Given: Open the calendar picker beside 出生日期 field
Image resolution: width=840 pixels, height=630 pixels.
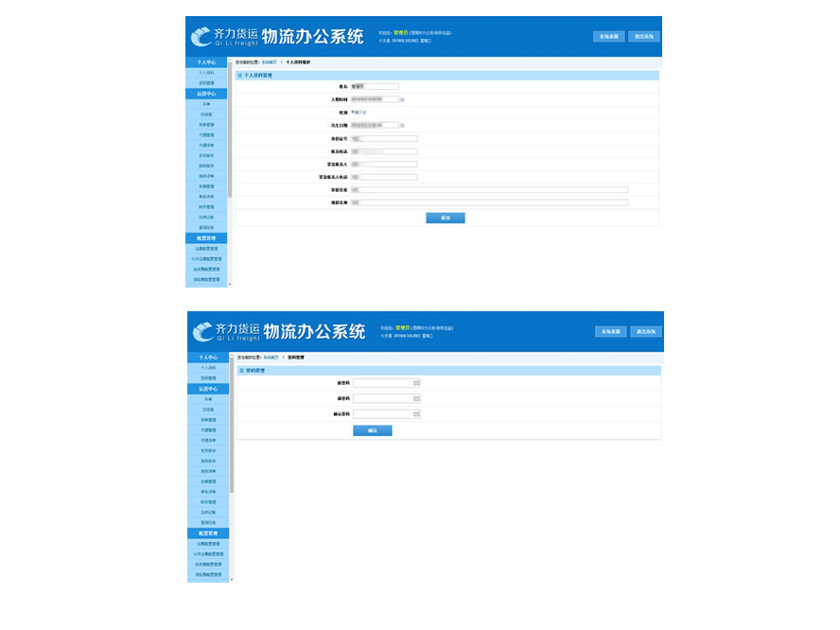Looking at the screenshot, I should [402, 125].
